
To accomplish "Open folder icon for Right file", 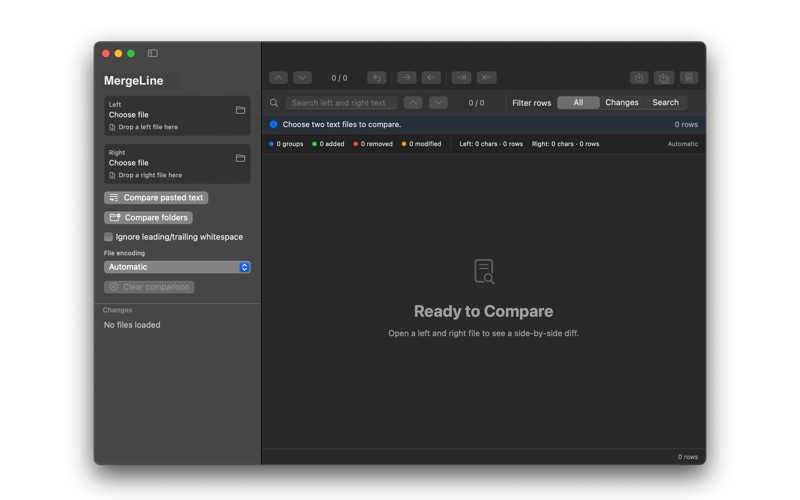I will [x=240, y=158].
